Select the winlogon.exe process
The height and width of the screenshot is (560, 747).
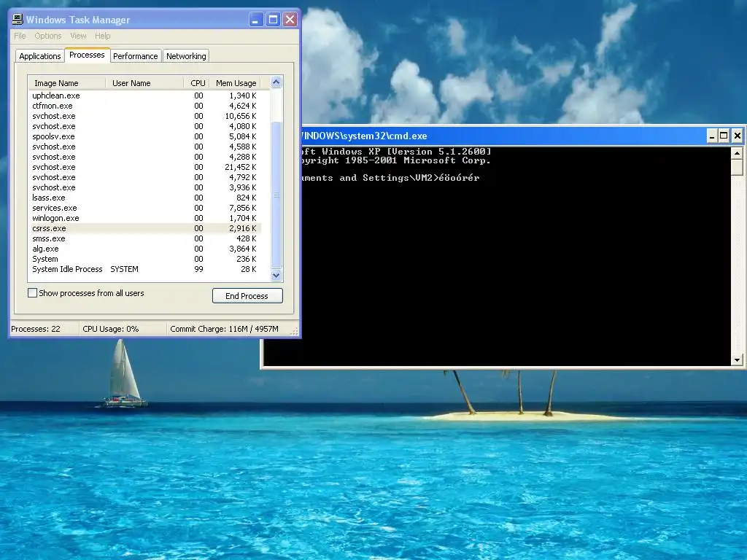(145, 218)
